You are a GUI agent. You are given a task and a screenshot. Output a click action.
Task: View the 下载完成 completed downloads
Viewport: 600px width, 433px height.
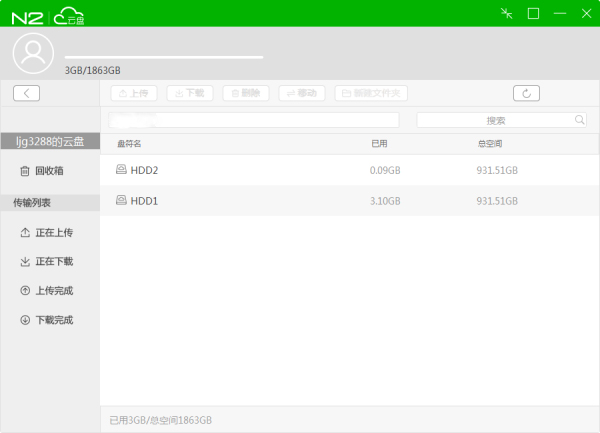coord(46,320)
